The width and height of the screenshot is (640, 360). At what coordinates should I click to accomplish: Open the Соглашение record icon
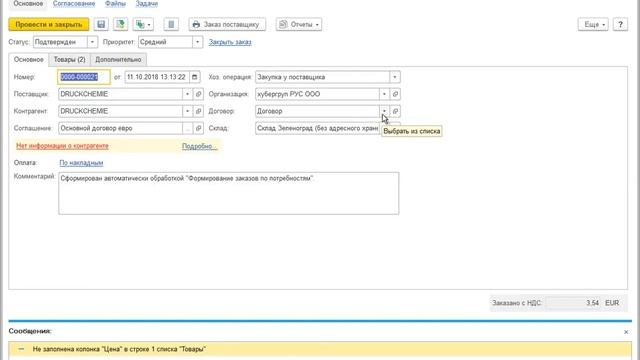pyautogui.click(x=198, y=128)
